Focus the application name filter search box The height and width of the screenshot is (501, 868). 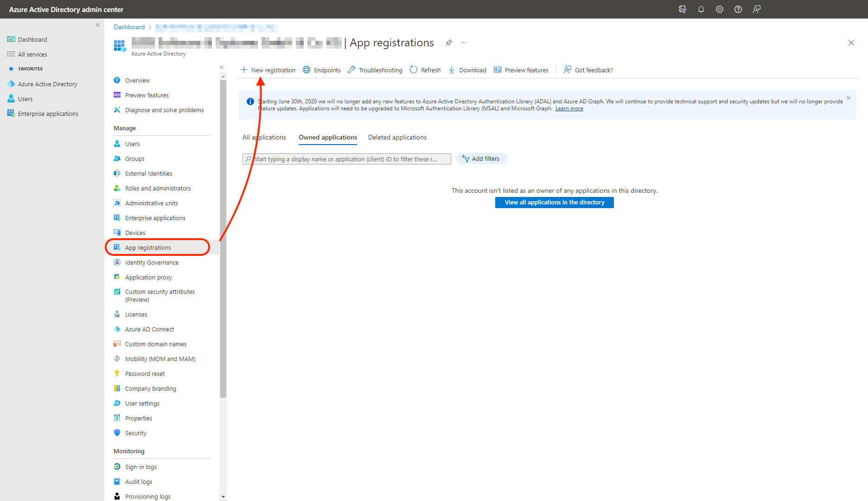tap(347, 159)
